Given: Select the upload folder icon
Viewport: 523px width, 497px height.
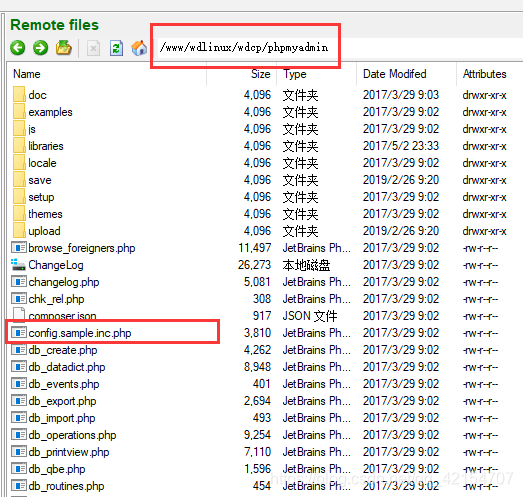Looking at the screenshot, I should (19, 230).
